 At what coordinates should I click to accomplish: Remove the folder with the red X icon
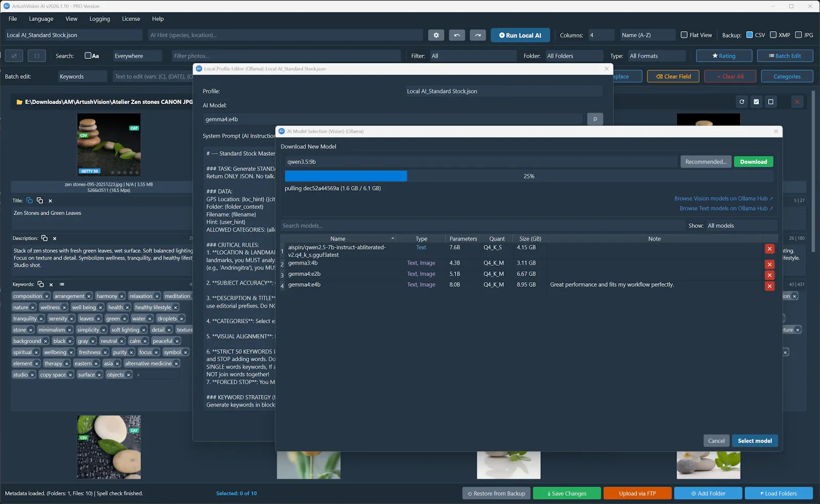tap(797, 102)
